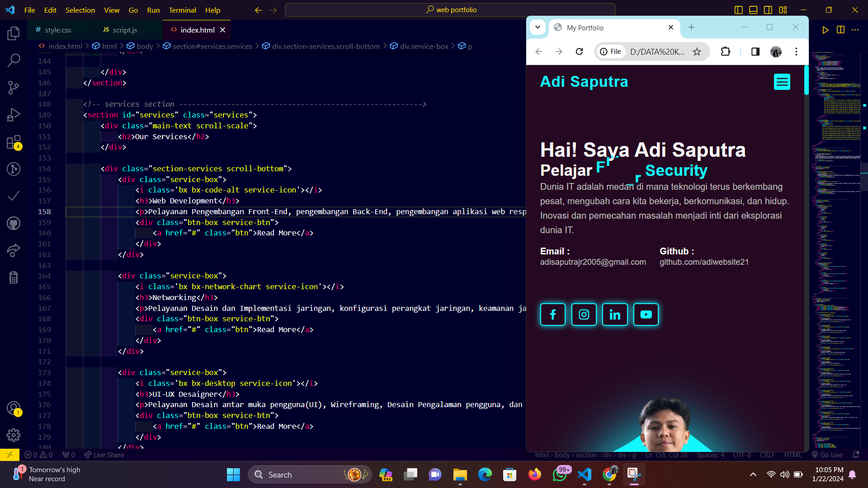Open the Terminal menu
868x488 pixels.
coord(182,10)
